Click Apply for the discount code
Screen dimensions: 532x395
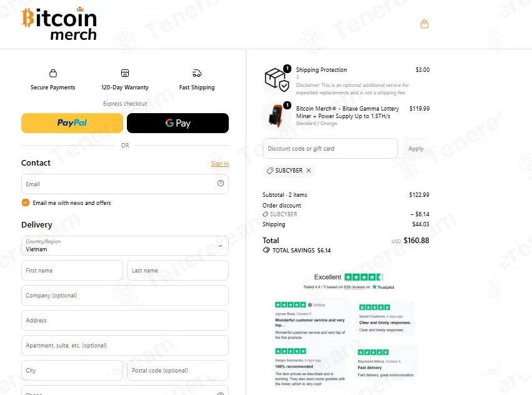(416, 149)
